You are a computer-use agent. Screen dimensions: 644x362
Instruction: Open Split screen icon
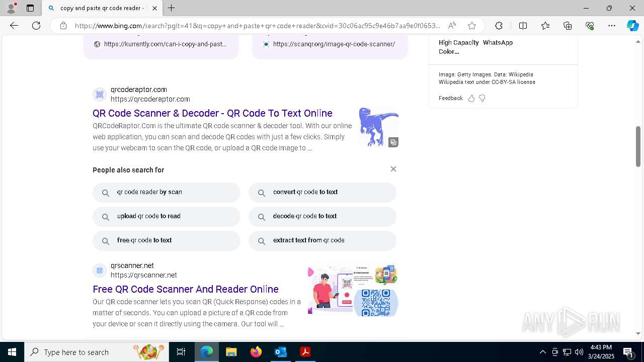[x=523, y=26]
